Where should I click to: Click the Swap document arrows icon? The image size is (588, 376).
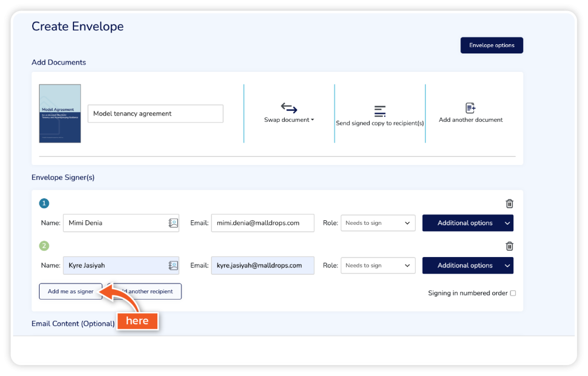(289, 108)
